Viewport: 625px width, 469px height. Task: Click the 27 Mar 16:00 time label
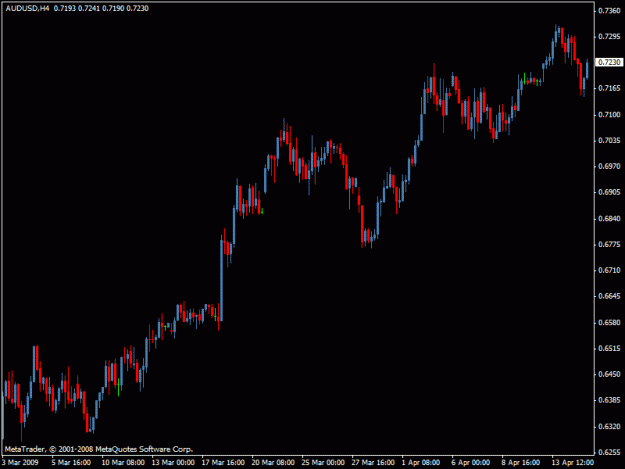[x=373, y=463]
